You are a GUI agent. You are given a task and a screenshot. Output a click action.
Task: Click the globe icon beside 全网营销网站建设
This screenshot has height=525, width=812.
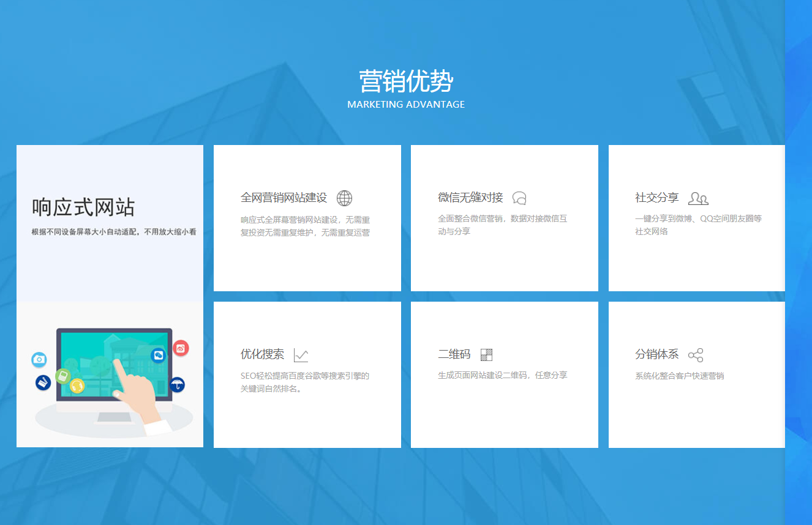(x=344, y=198)
